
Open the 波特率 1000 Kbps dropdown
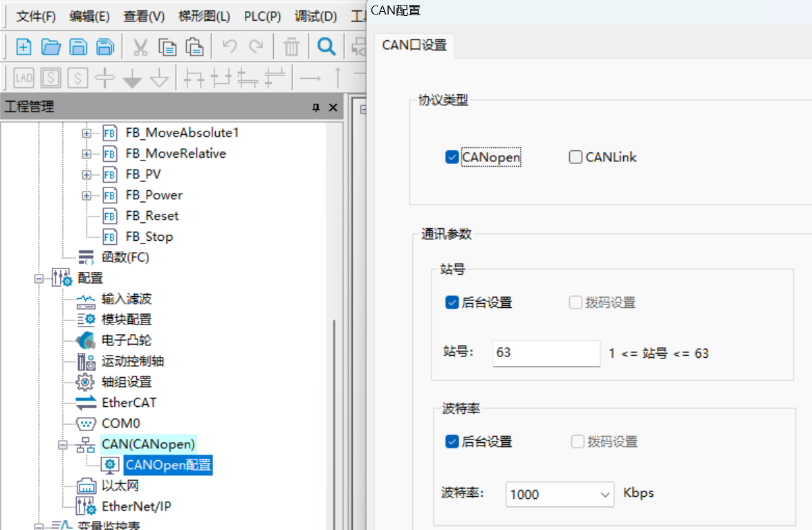(x=560, y=494)
